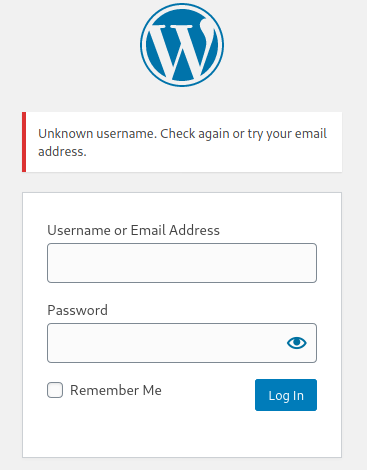Click the Password label
The width and height of the screenshot is (367, 470).
(77, 310)
